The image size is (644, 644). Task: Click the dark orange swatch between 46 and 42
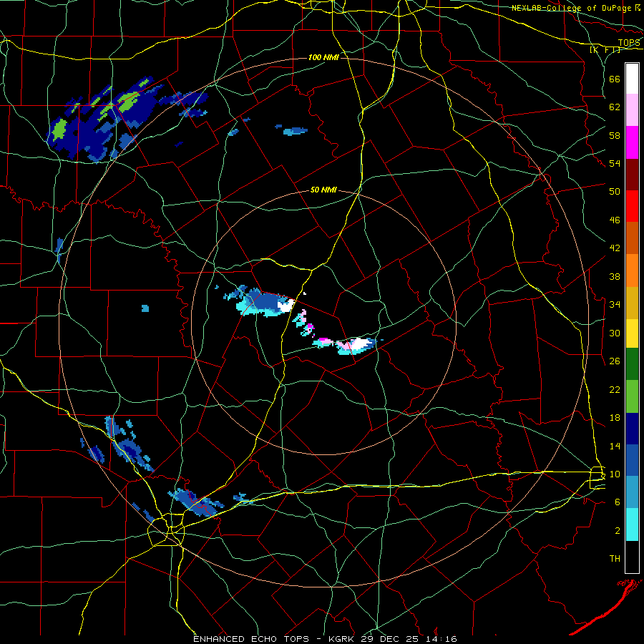632,238
